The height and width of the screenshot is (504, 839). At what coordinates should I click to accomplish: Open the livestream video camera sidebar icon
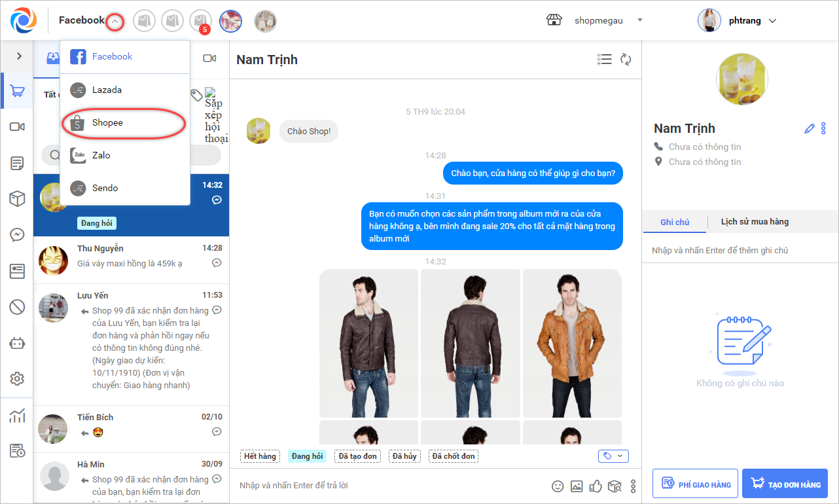coord(17,126)
